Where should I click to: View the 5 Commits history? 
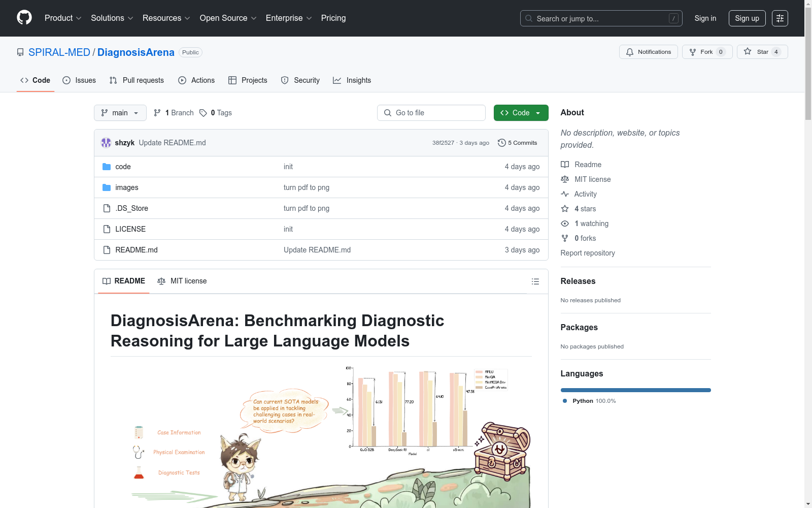coord(518,143)
